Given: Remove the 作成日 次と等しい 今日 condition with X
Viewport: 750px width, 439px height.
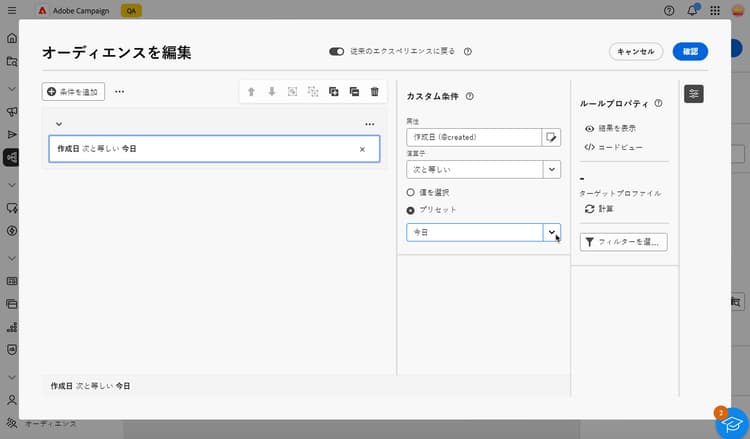Looking at the screenshot, I should pyautogui.click(x=362, y=149).
